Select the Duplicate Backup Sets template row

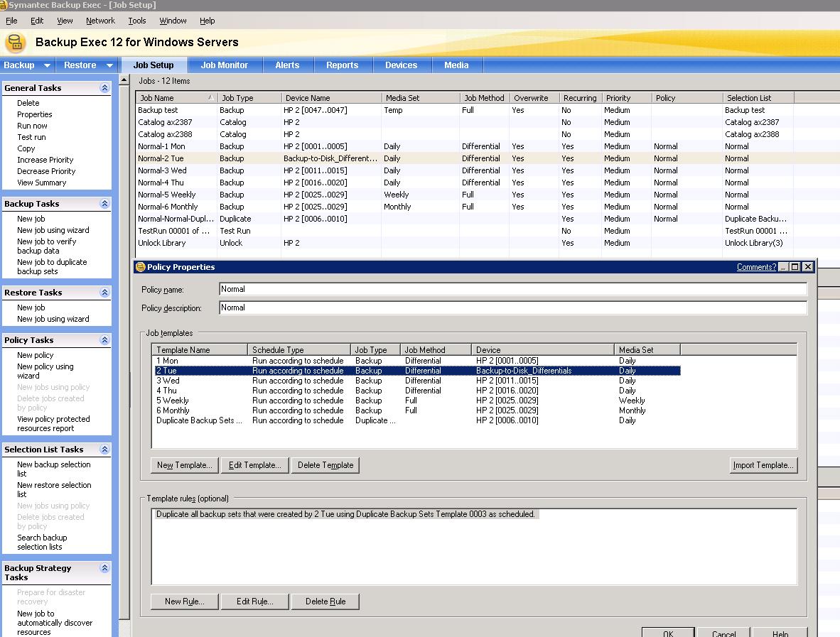tap(418, 420)
